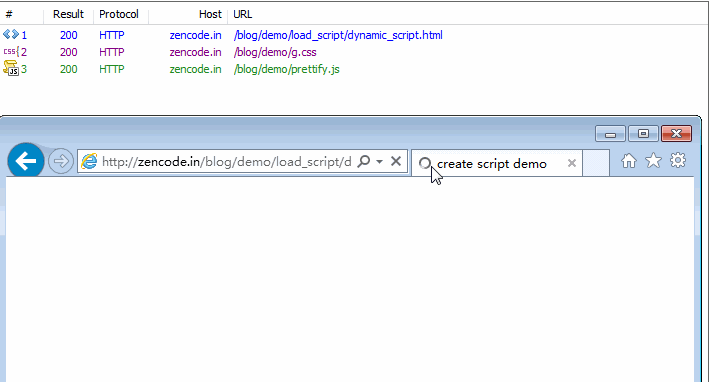Open the Tools gear menu

point(678,160)
